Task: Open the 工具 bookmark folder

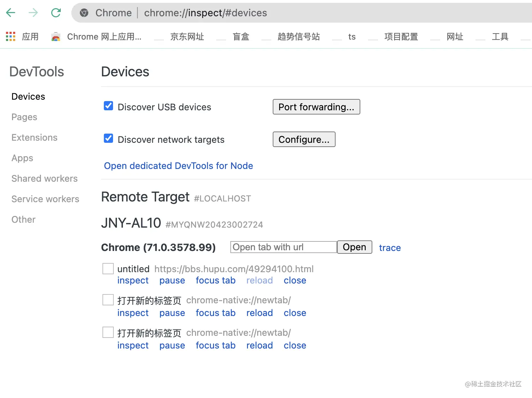Action: pyautogui.click(x=500, y=37)
